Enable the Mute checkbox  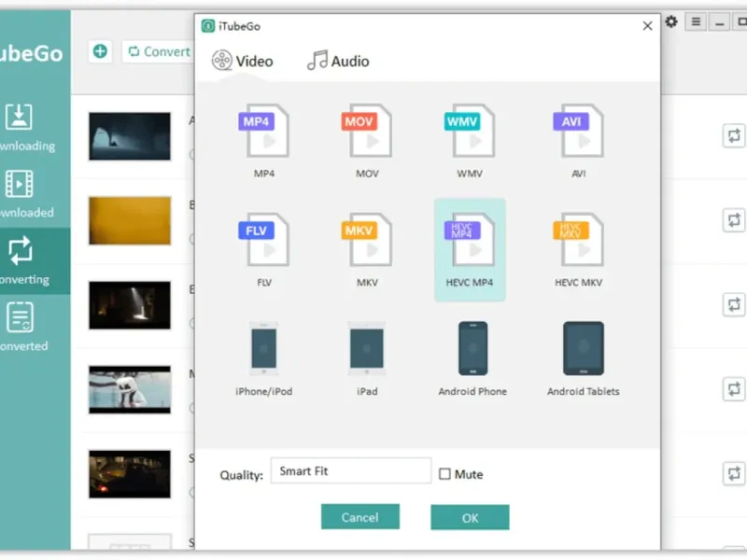(x=444, y=474)
